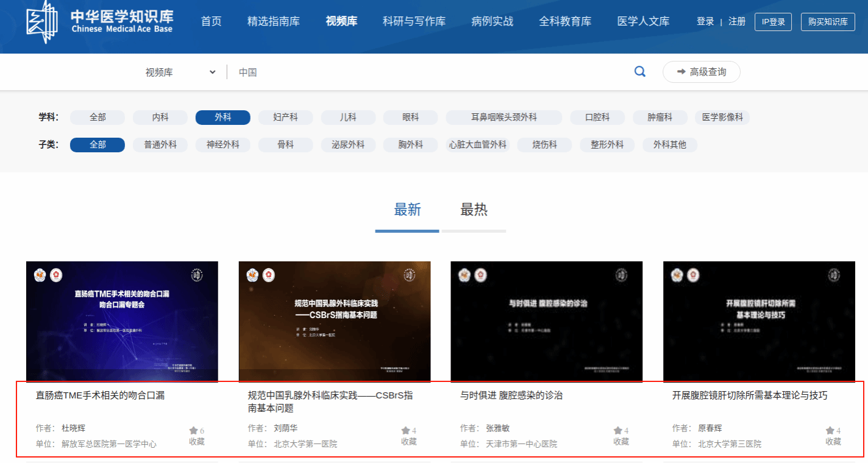
Task: Click the IP登录 button
Action: (x=773, y=22)
